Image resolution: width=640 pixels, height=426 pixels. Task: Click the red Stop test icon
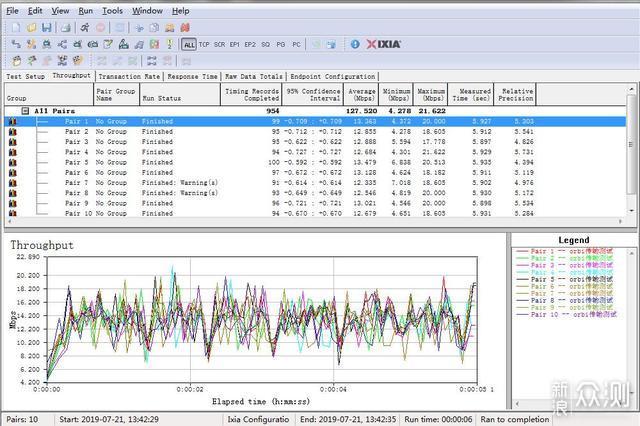click(100, 28)
